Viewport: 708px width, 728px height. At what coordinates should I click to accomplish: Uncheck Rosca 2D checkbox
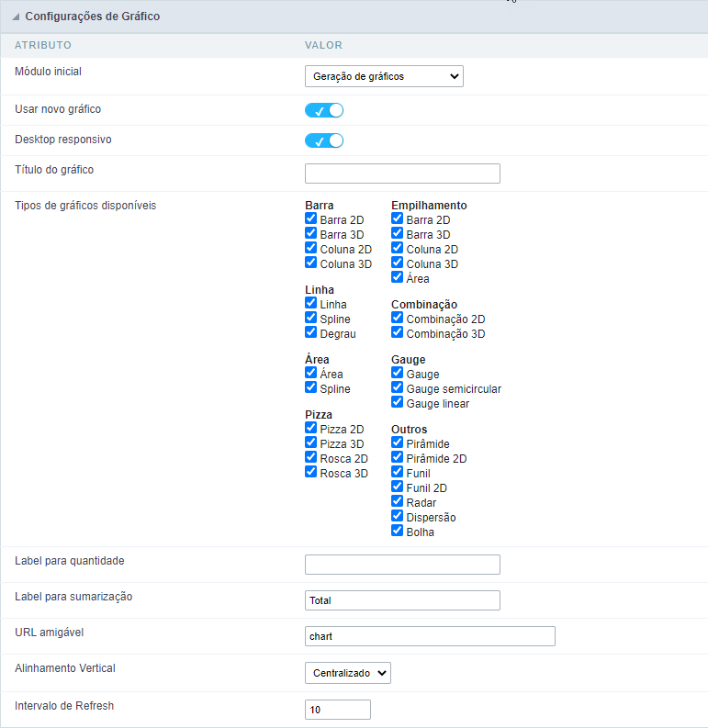pos(310,457)
